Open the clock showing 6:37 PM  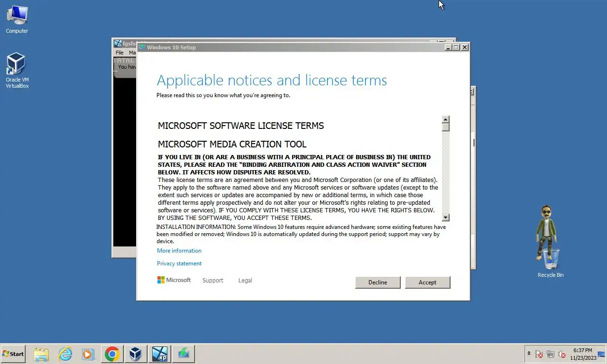click(x=583, y=354)
